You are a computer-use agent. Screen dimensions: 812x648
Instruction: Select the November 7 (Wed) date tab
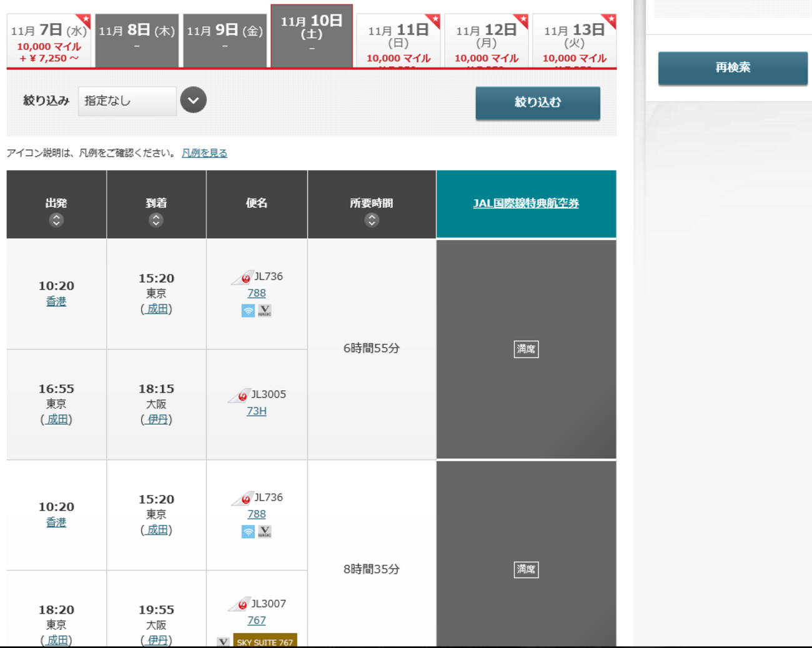[x=49, y=41]
